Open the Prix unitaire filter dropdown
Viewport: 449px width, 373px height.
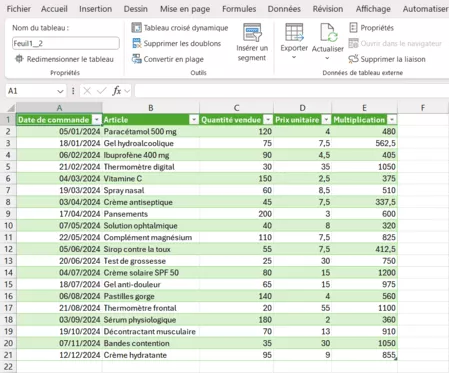point(327,120)
